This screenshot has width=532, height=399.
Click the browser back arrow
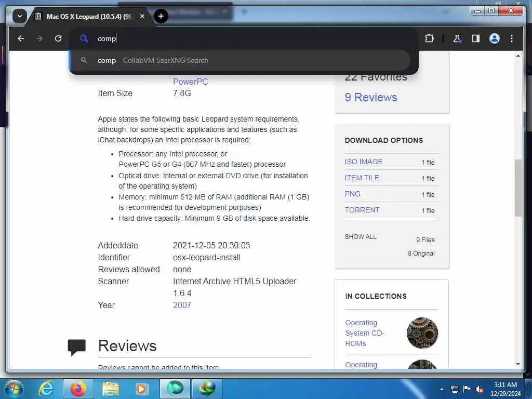(21, 38)
